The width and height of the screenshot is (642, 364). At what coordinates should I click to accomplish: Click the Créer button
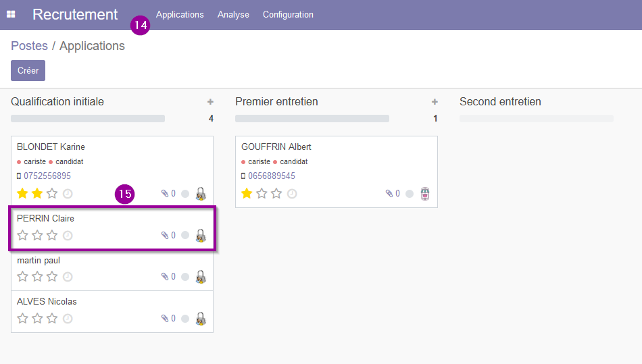coord(28,70)
